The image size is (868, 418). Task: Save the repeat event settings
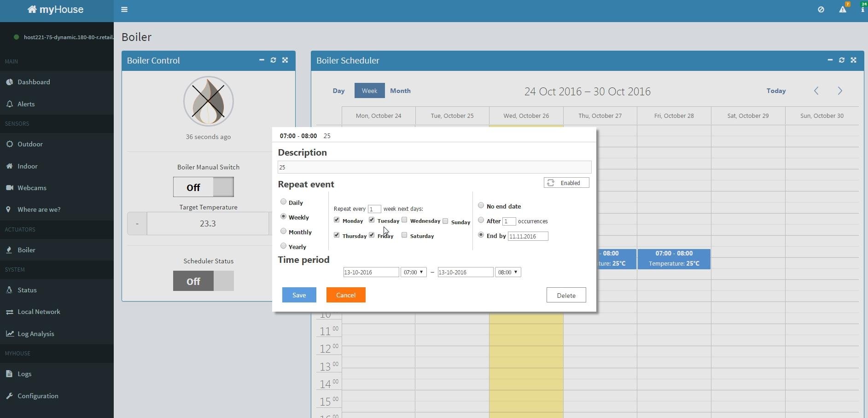click(299, 295)
